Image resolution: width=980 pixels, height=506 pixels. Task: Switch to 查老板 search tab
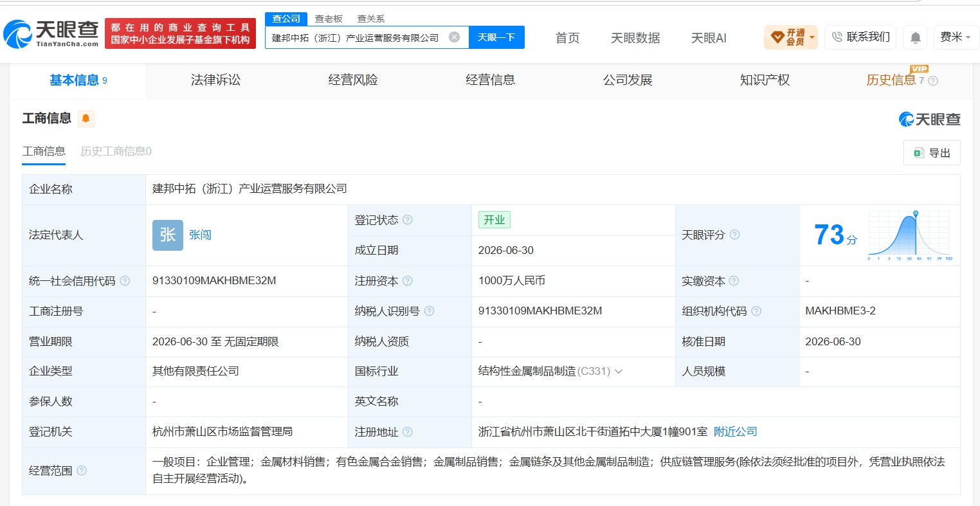pyautogui.click(x=329, y=19)
